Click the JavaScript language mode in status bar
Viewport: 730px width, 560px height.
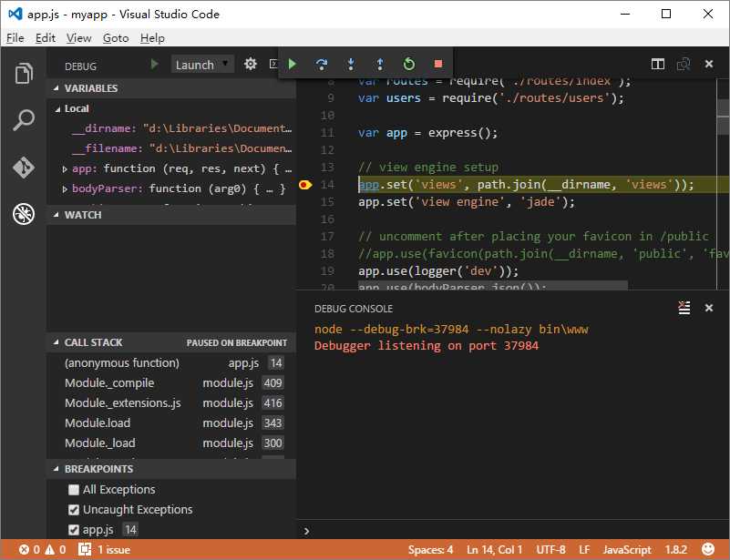click(x=627, y=550)
